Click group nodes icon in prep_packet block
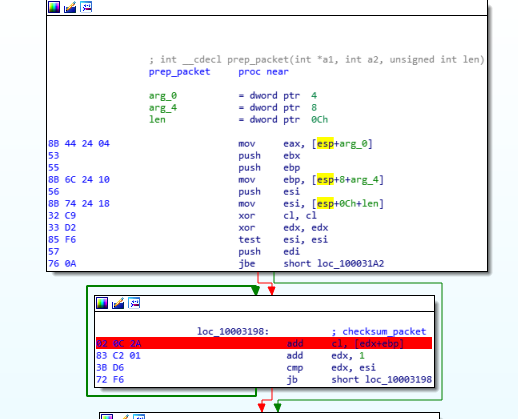This screenshot has width=518, height=419. click(x=86, y=7)
